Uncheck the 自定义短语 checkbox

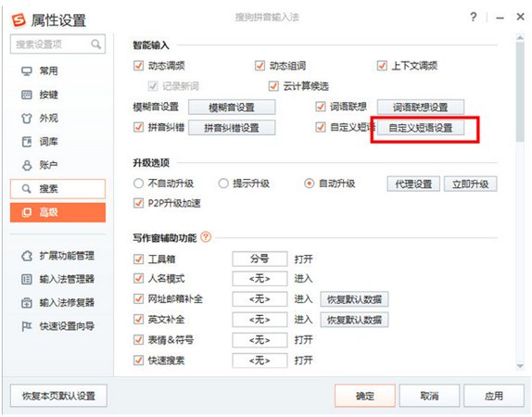pyautogui.click(x=321, y=127)
